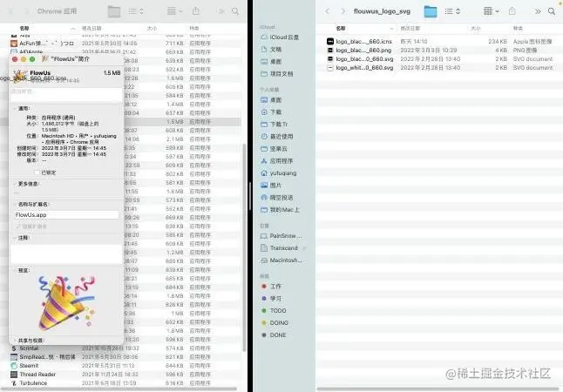Click the search icon in the Chrome 应用 window
The height and width of the screenshot is (392, 563).
tap(235, 11)
